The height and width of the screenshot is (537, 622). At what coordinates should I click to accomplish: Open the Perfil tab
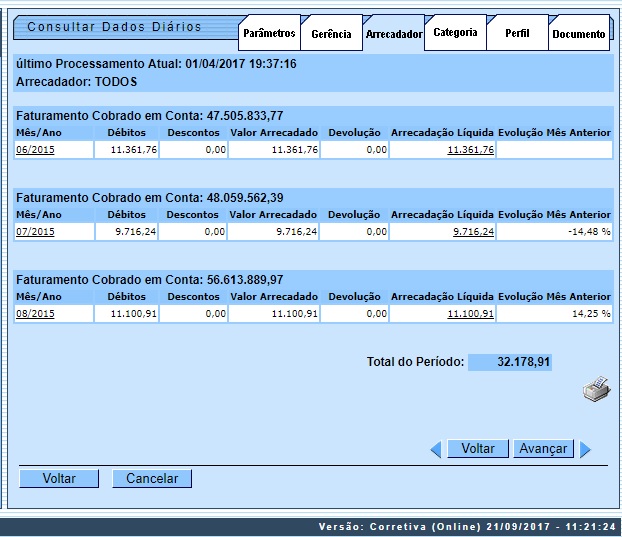(517, 34)
